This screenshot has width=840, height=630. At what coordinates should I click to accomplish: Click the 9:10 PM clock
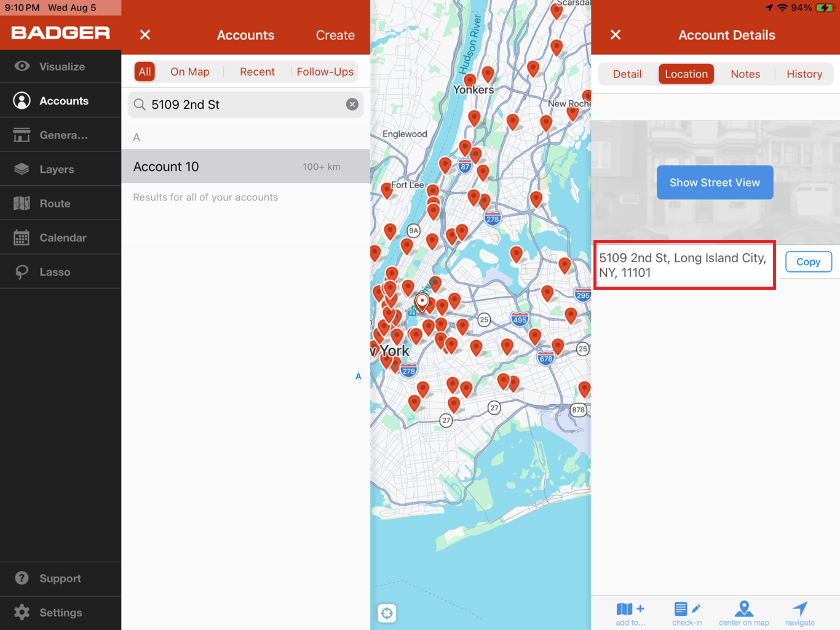[x=22, y=8]
